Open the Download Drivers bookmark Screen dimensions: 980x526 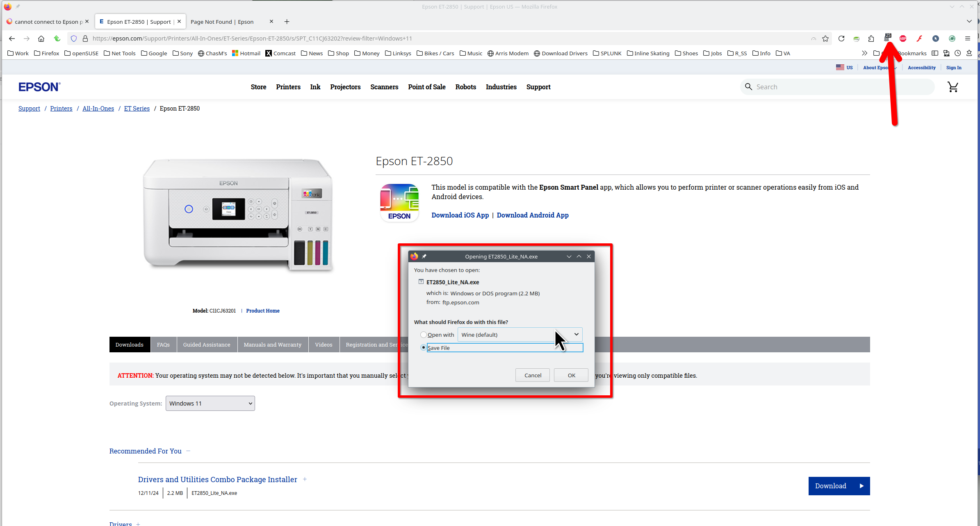[x=561, y=53]
